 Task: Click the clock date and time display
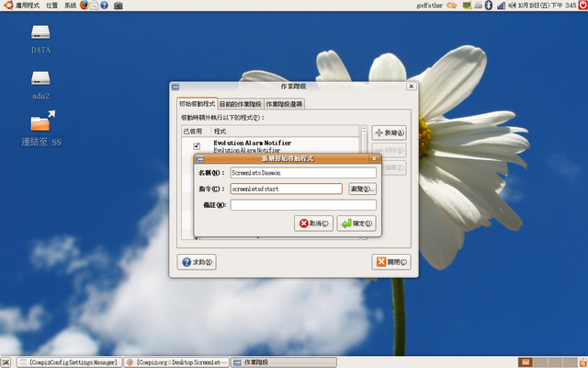[548, 6]
